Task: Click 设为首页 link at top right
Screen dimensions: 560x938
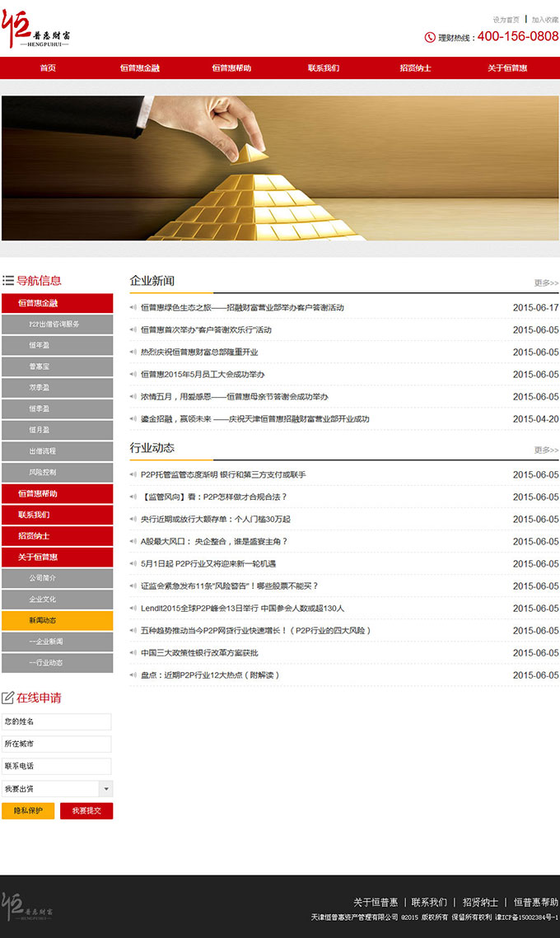Action: point(506,20)
